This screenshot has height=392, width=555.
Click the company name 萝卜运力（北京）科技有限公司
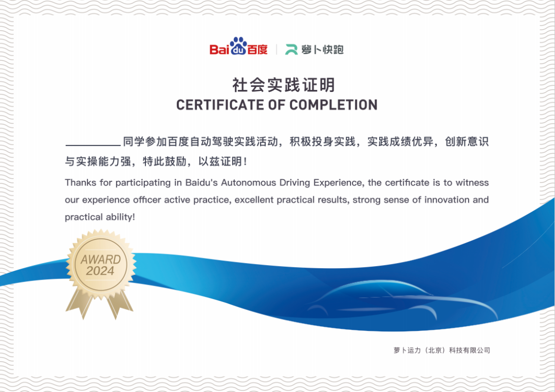[x=442, y=350]
